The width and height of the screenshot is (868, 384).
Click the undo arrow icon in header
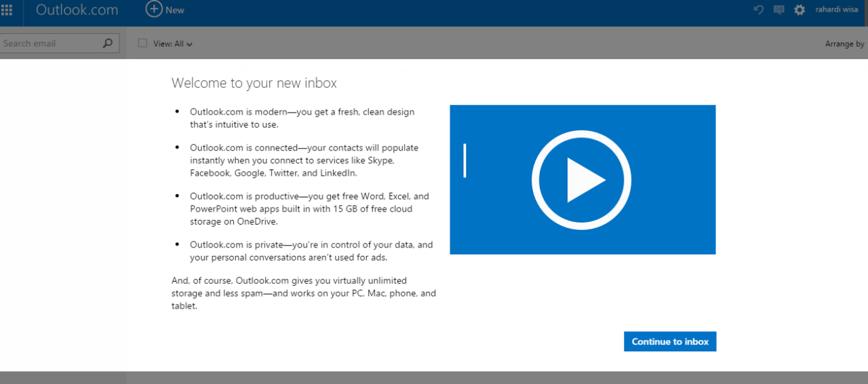759,9
